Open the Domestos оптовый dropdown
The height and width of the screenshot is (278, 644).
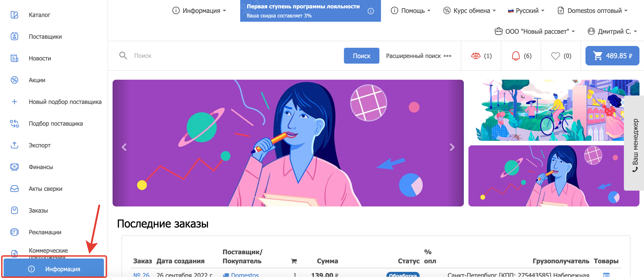(592, 11)
